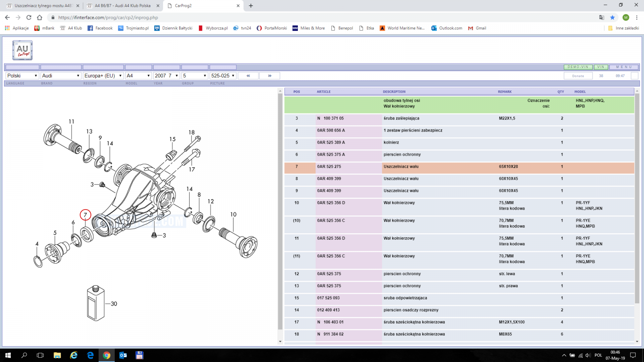Click the diagram pane scrollbar
644x362 pixels.
point(280,212)
